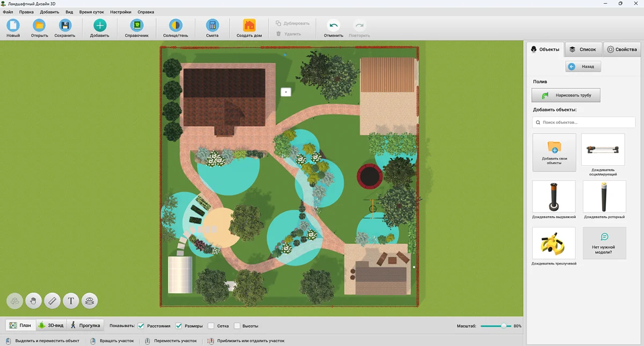Switch to the Список tab
The height and width of the screenshot is (346, 644).
pos(583,49)
